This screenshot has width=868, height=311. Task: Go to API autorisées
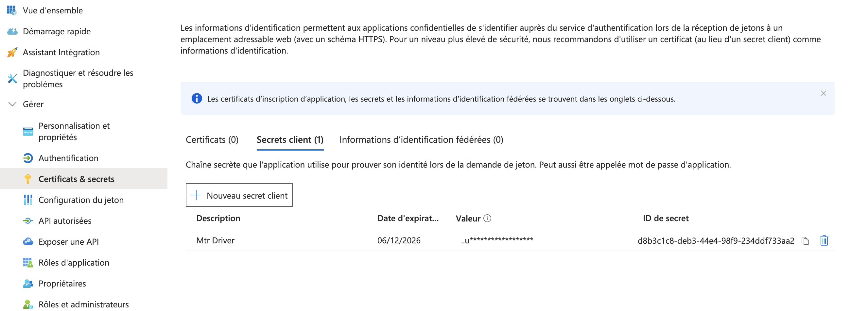(x=65, y=221)
